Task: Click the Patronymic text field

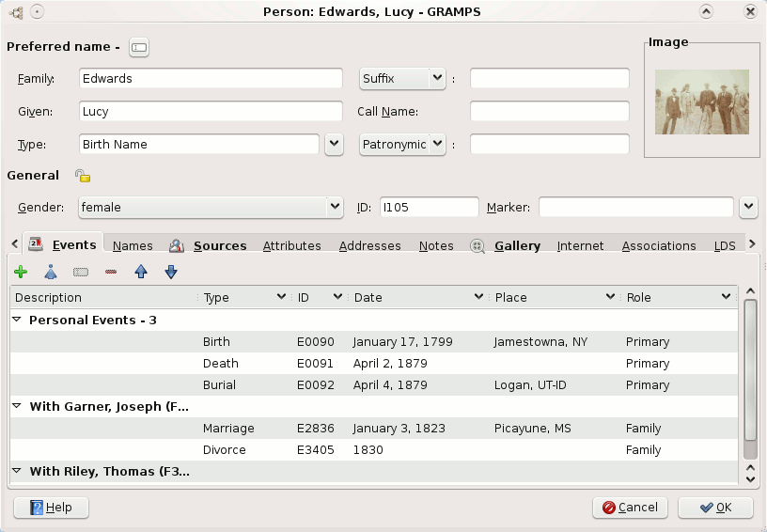Action: 550,145
